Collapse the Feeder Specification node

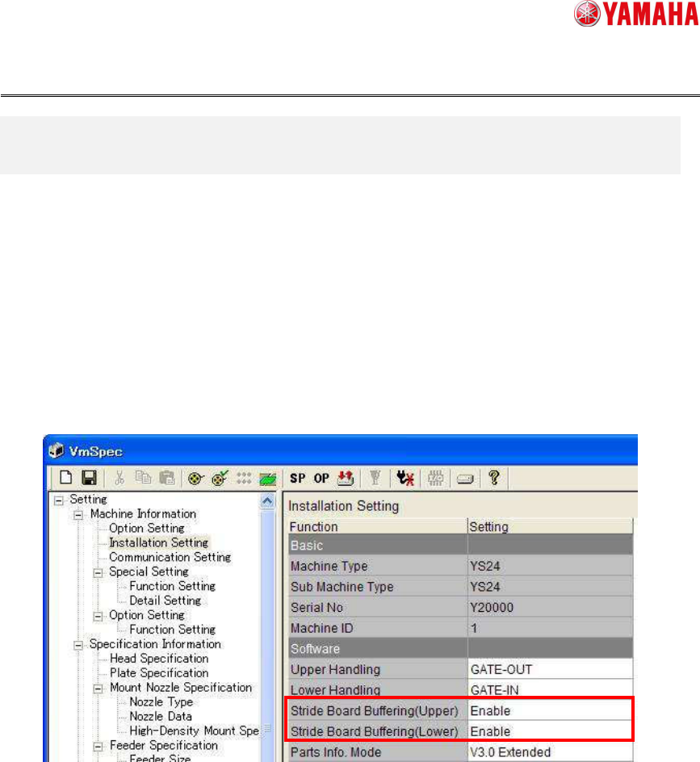(98, 747)
